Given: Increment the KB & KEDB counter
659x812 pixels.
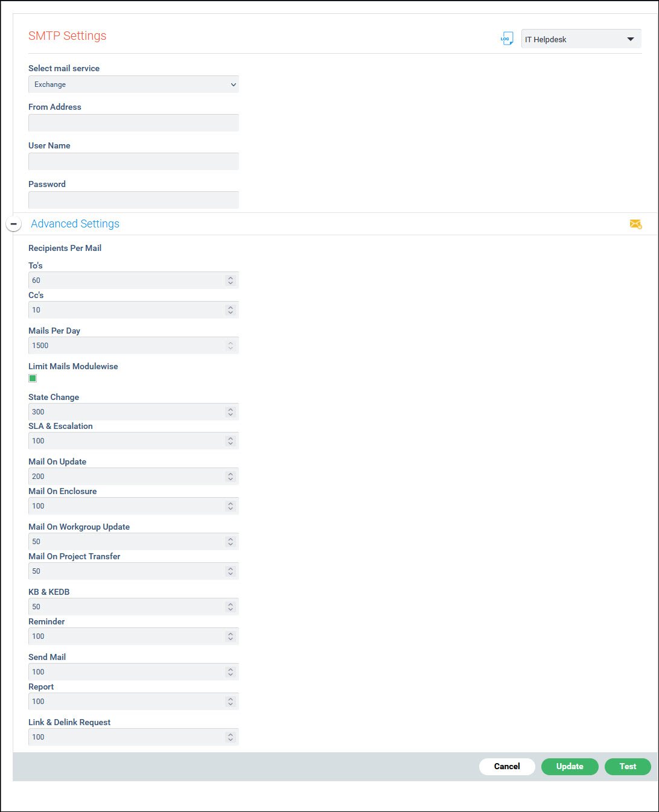Looking at the screenshot, I should pyautogui.click(x=231, y=604).
